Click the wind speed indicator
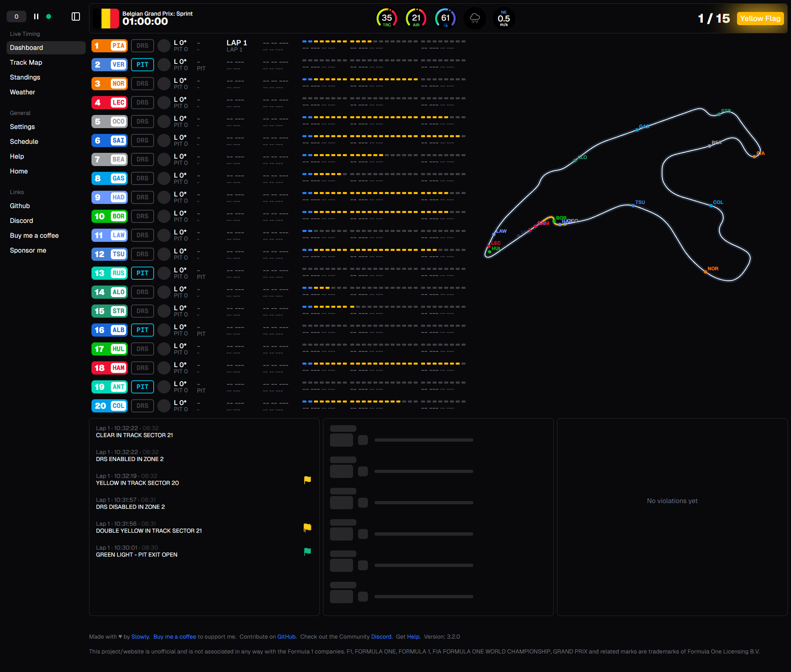This screenshot has width=791, height=672. [503, 18]
